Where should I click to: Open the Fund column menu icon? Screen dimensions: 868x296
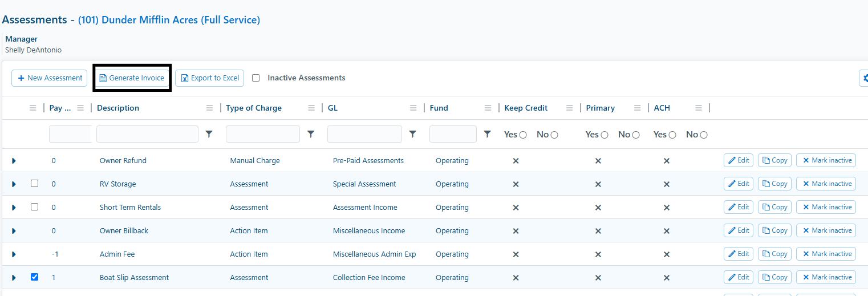(x=488, y=108)
